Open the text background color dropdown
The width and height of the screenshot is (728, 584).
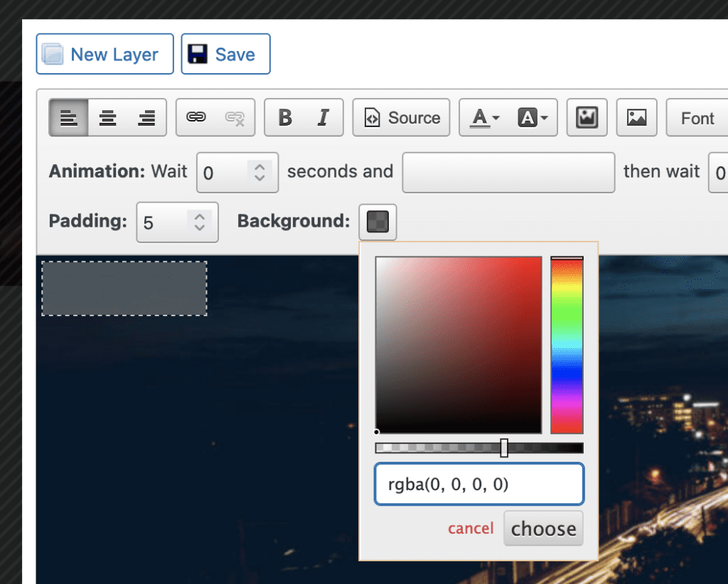point(533,117)
